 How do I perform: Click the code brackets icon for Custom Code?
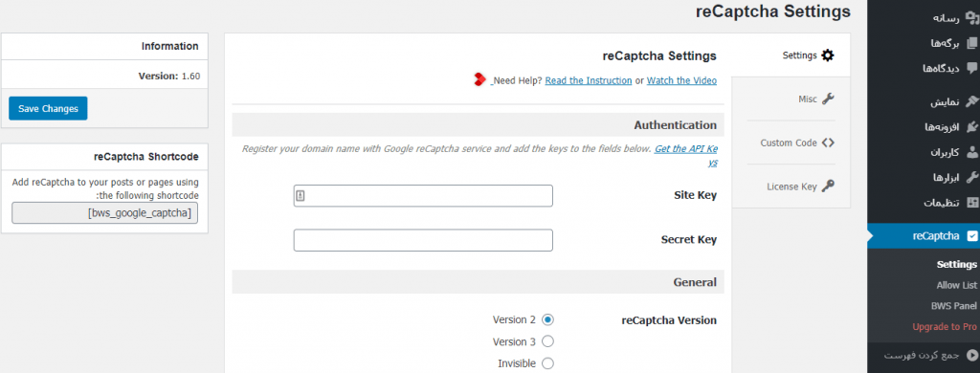828,143
